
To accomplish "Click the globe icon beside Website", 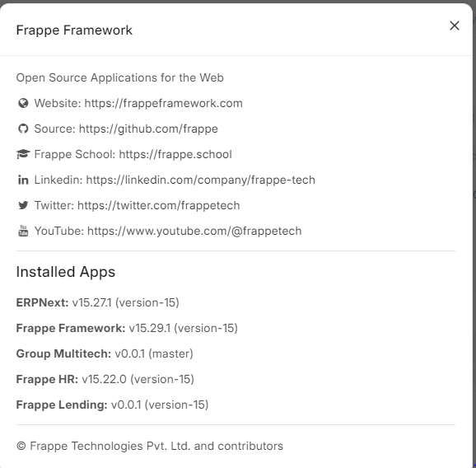I will (23, 103).
